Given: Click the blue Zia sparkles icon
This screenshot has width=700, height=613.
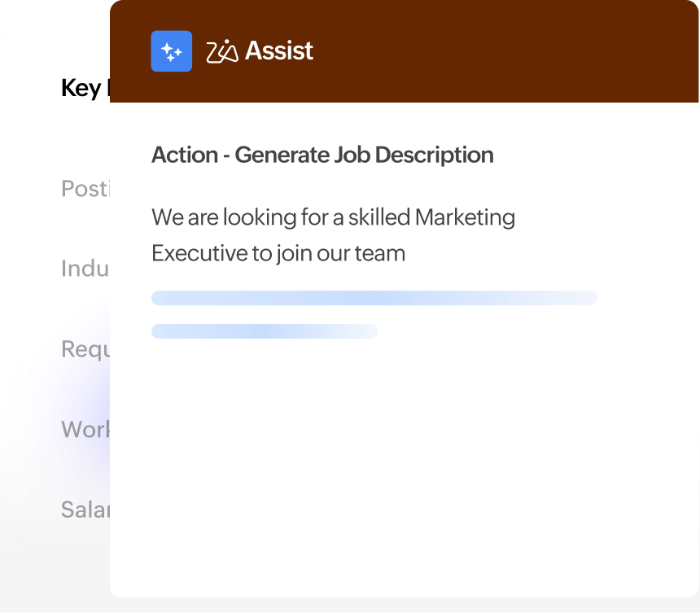Looking at the screenshot, I should [171, 50].
